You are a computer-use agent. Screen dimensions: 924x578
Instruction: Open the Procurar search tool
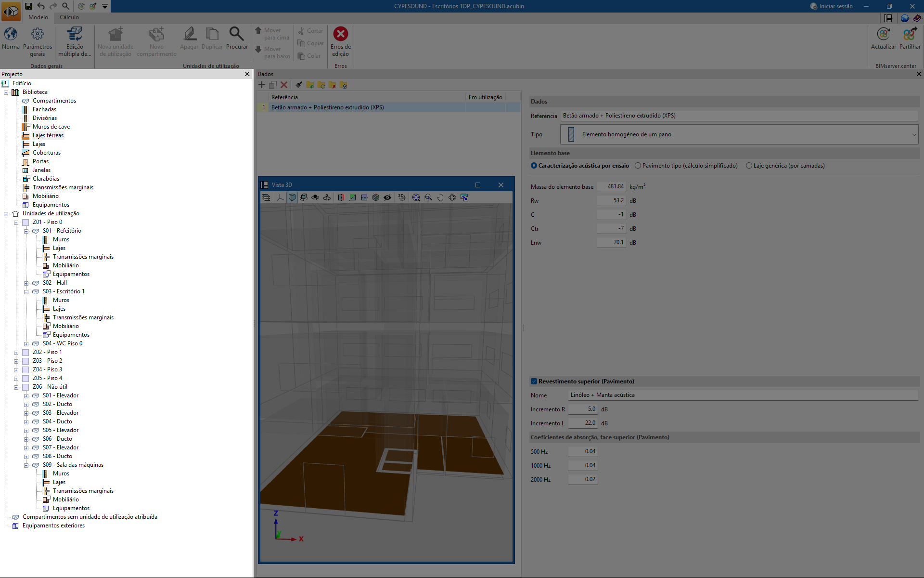(236, 35)
